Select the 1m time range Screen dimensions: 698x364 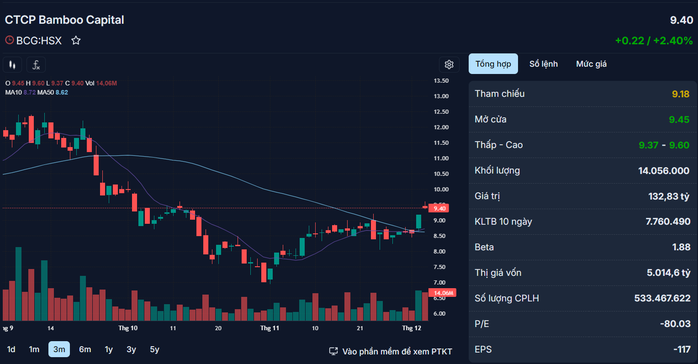pyautogui.click(x=34, y=349)
